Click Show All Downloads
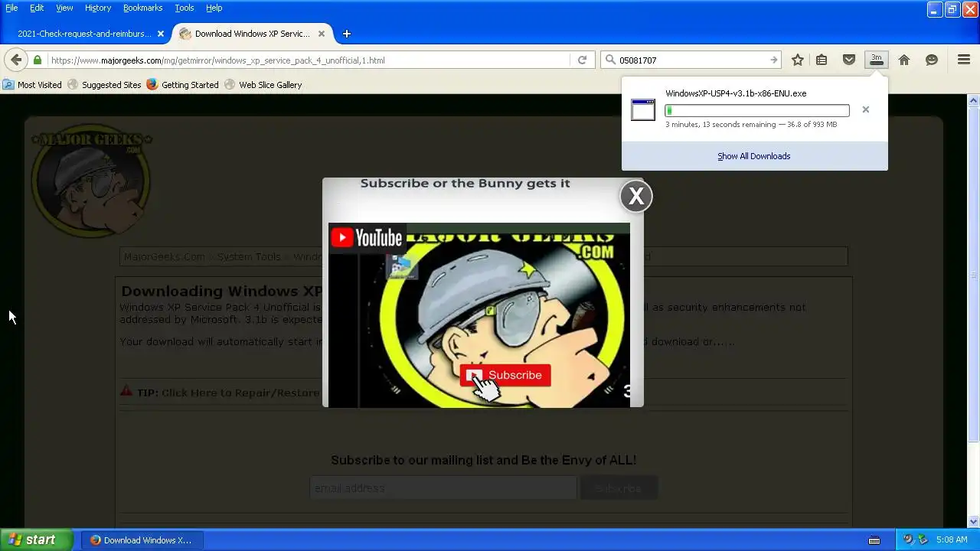 (754, 156)
